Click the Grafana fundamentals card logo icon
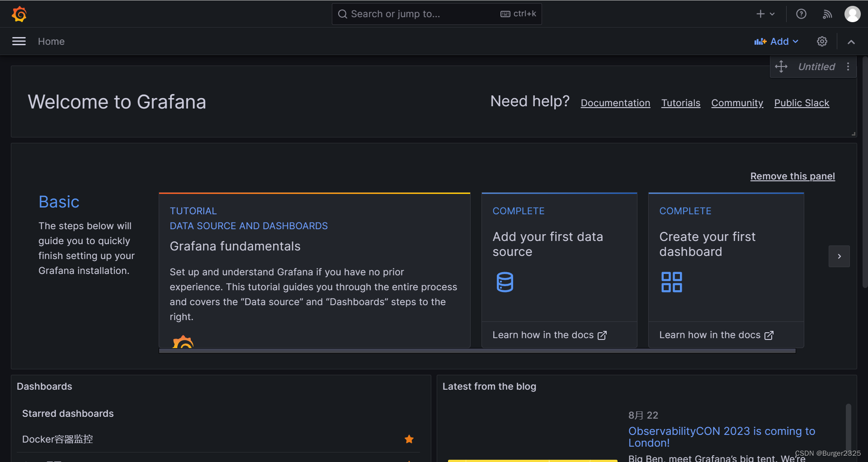This screenshot has width=868, height=462. pyautogui.click(x=183, y=342)
